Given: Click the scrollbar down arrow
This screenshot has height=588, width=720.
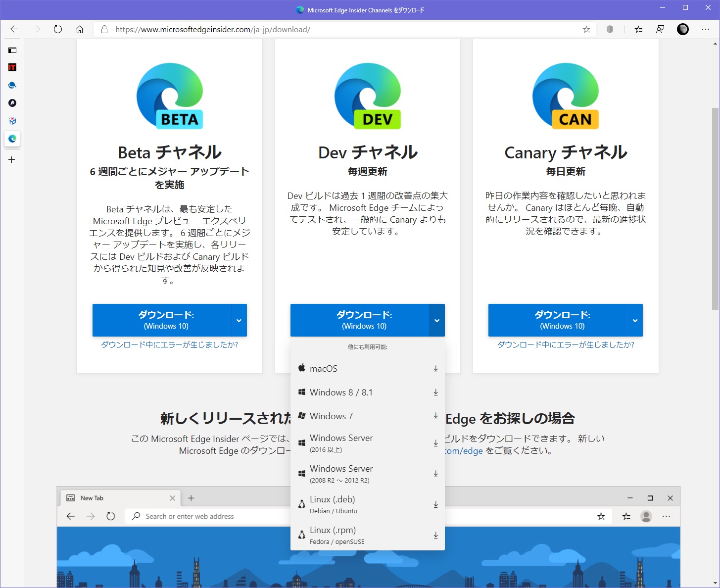Looking at the screenshot, I should point(716,583).
